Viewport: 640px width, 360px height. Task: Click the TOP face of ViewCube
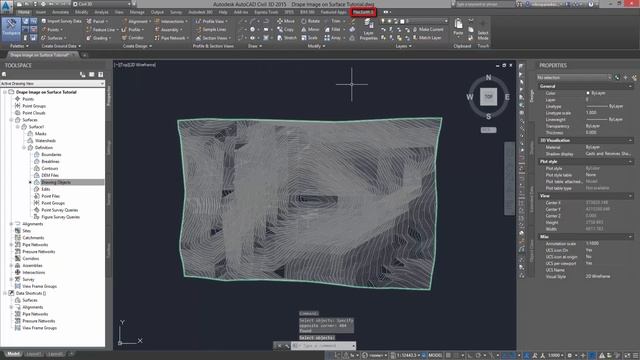point(488,97)
